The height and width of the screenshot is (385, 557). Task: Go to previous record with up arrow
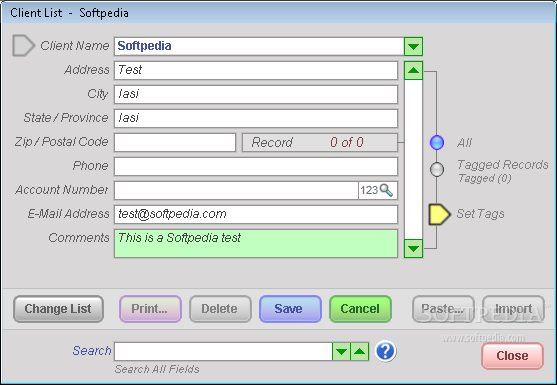pyautogui.click(x=413, y=70)
